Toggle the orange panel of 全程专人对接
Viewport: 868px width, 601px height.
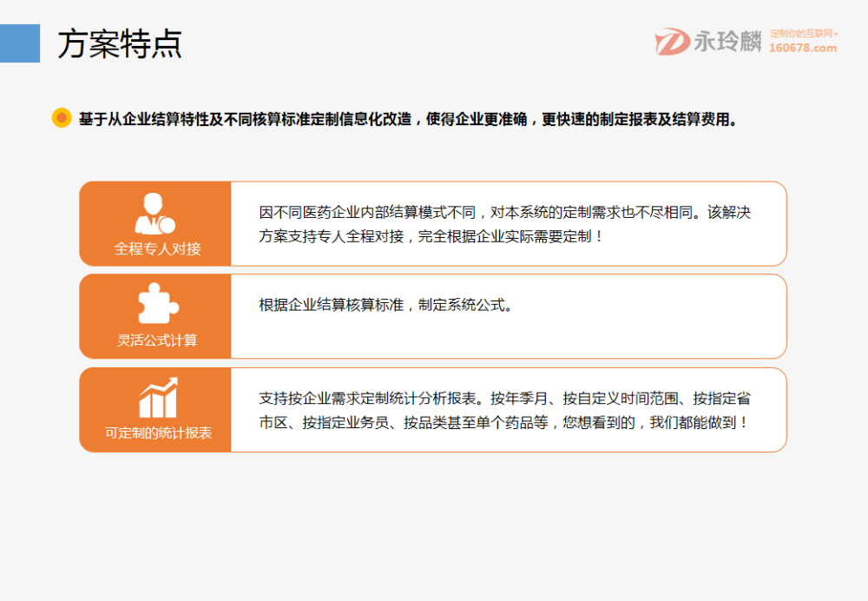coord(155,223)
